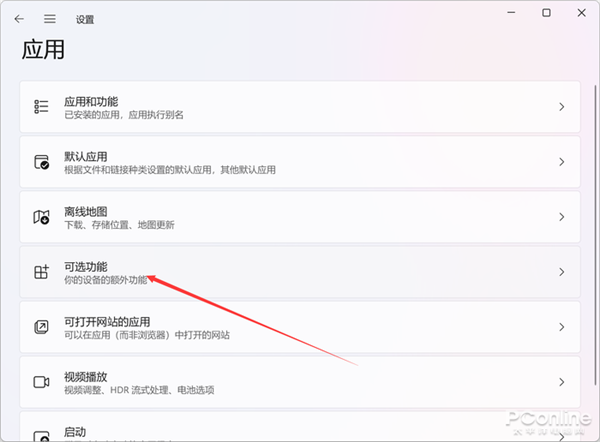Click the chevron on 可选功能 row

coord(562,272)
